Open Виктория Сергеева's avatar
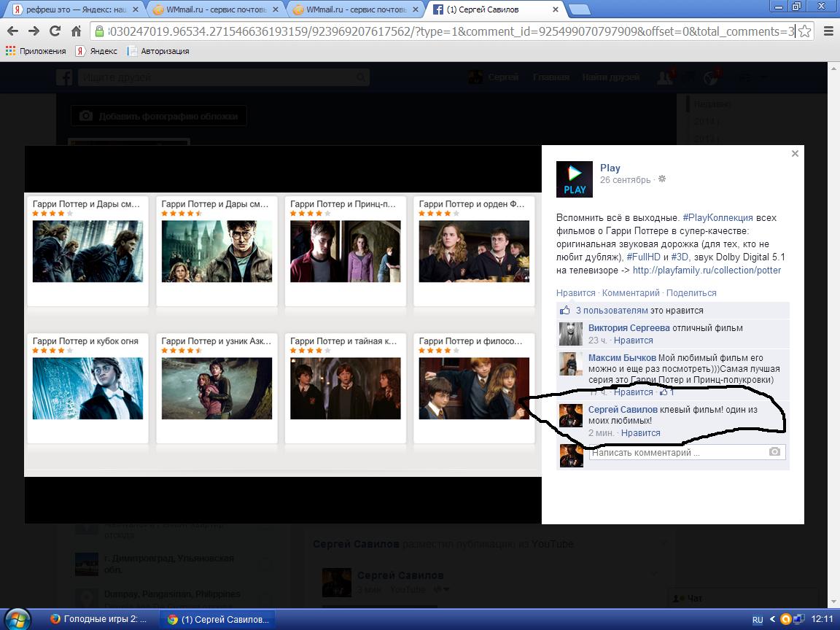This screenshot has width=840, height=630. (570, 334)
